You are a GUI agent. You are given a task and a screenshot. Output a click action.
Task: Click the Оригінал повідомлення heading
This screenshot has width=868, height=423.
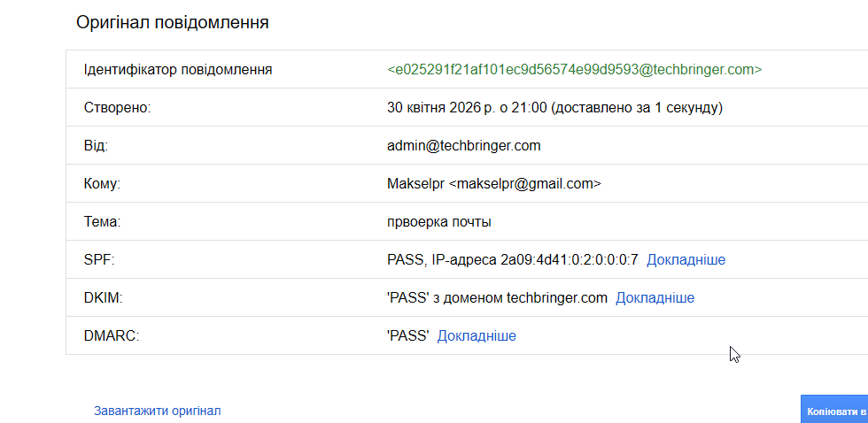173,22
